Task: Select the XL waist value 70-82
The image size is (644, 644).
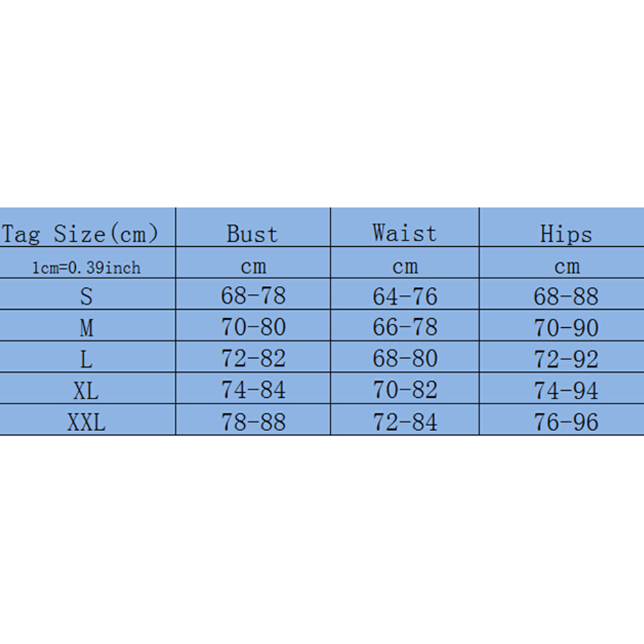Action: tap(405, 389)
